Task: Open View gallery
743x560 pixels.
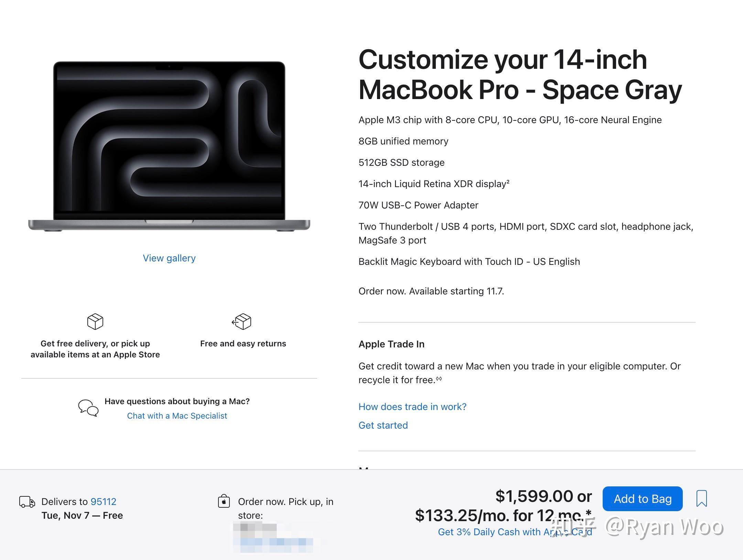Action: coord(169,258)
